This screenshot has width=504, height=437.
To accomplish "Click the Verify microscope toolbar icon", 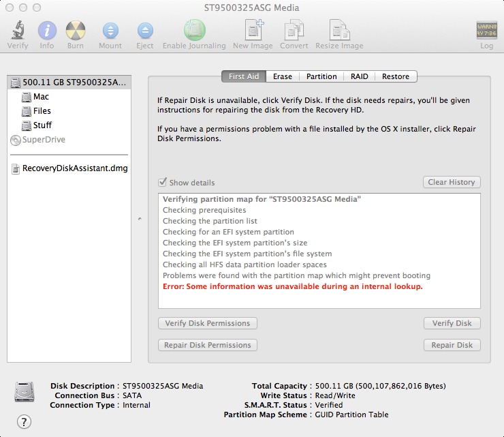I will (x=18, y=30).
